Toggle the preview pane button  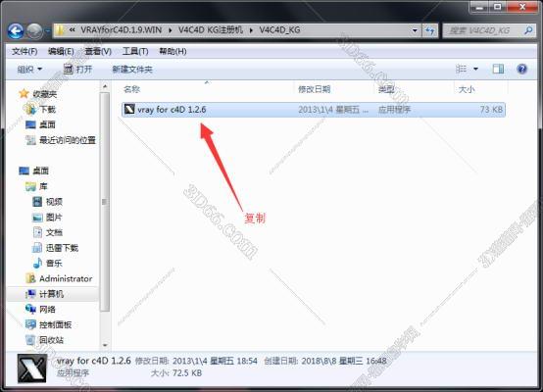tap(498, 69)
